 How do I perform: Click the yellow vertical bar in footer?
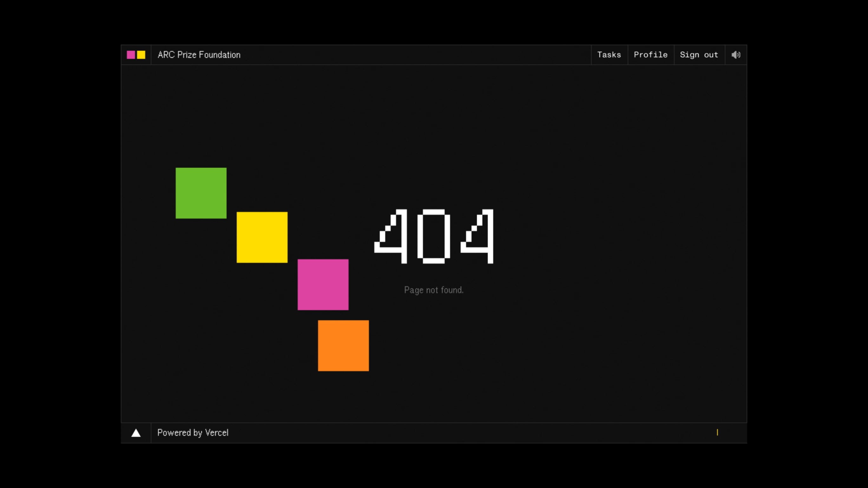(717, 432)
